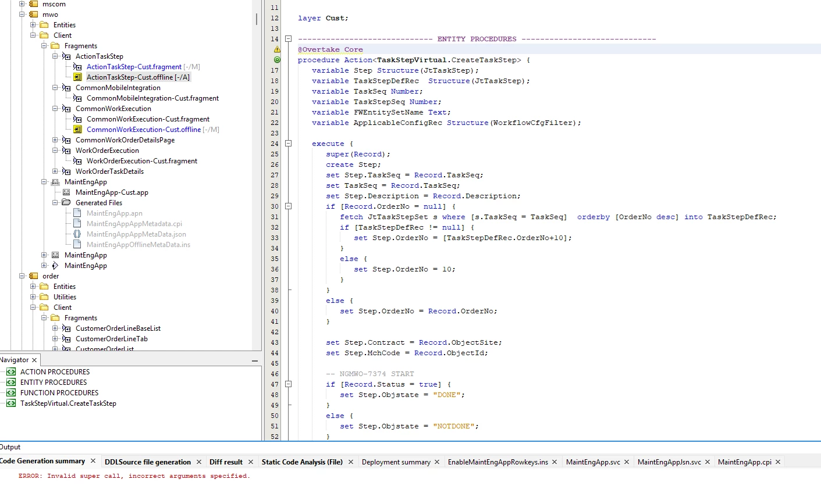Image resolution: width=821 pixels, height=504 pixels.
Task: Click the FUNCTION PROCEDURES navigator icon
Action: (x=11, y=393)
